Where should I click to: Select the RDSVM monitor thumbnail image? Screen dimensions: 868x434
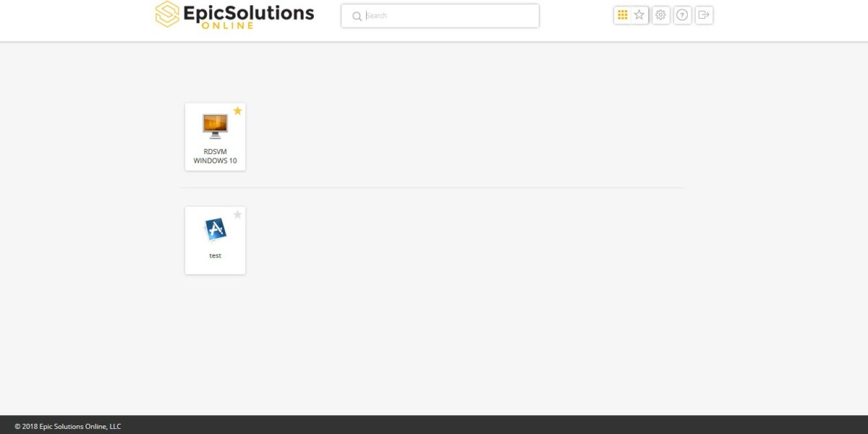214,126
